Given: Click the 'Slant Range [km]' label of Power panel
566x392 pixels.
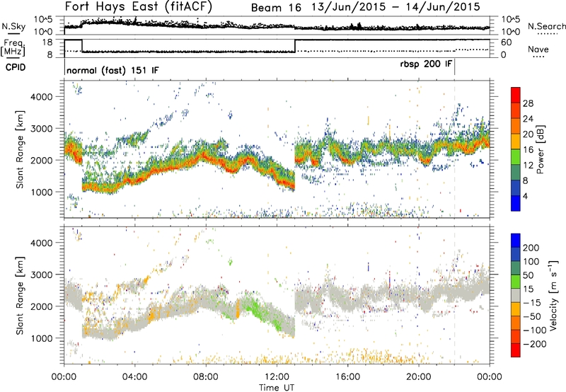Looking at the screenshot, I should coord(20,149).
